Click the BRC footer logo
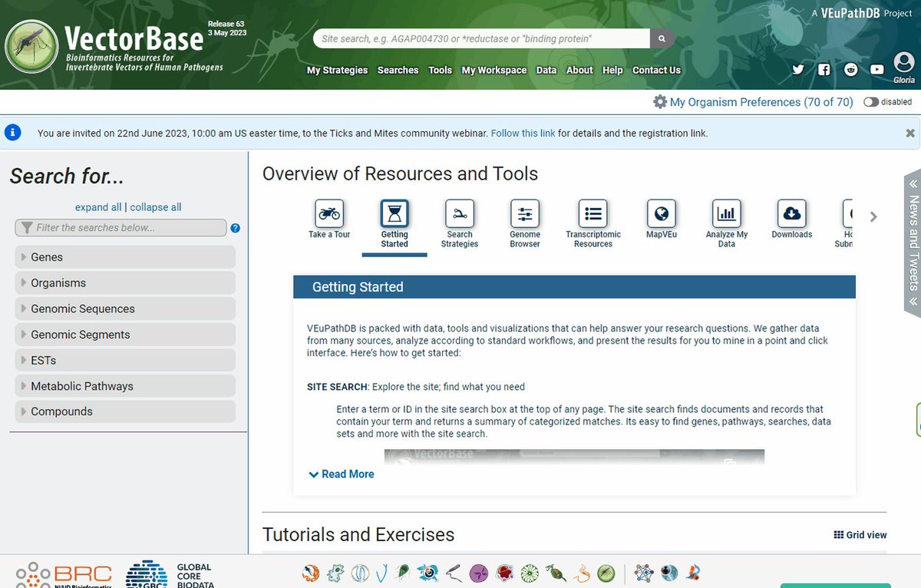The image size is (921, 588). 63,575
